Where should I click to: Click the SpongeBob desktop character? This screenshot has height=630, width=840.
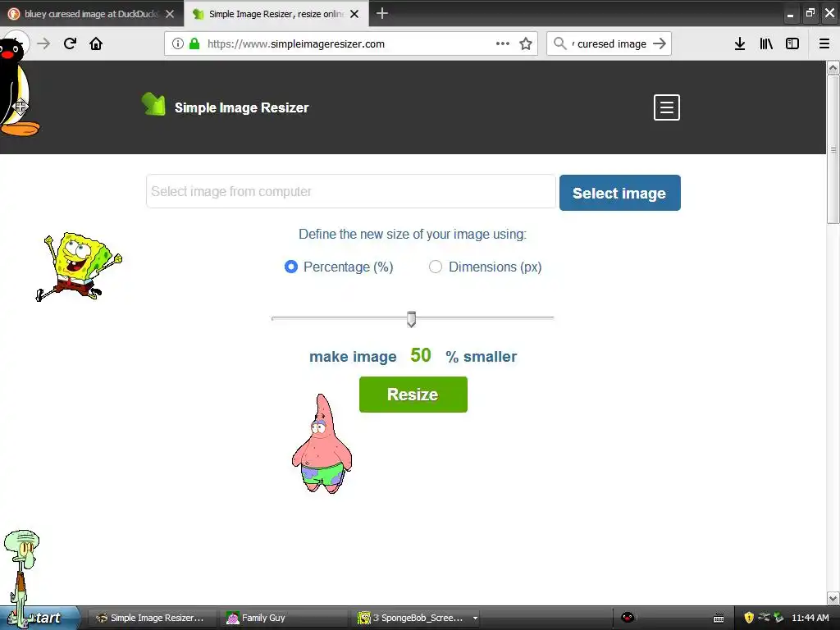(79, 267)
